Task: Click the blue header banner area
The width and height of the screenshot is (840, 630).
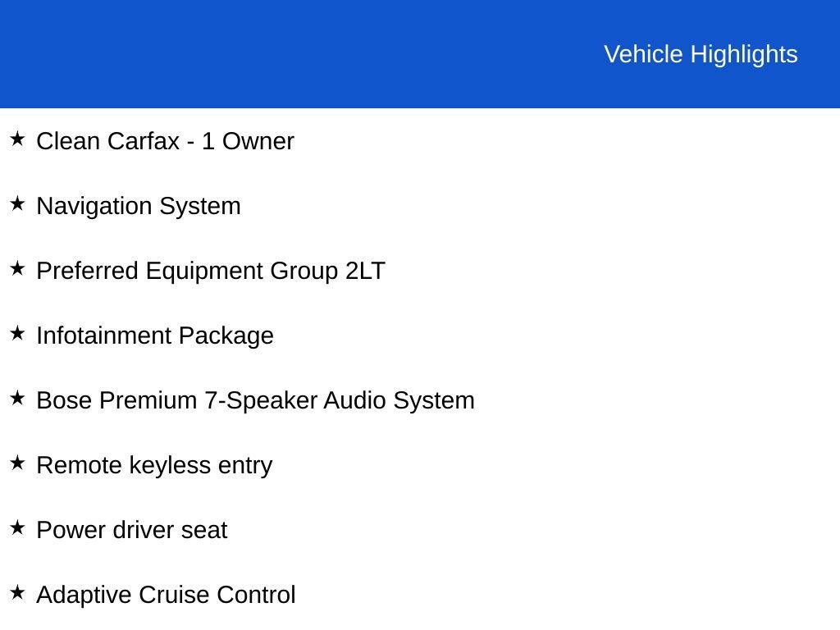Action: (x=420, y=53)
